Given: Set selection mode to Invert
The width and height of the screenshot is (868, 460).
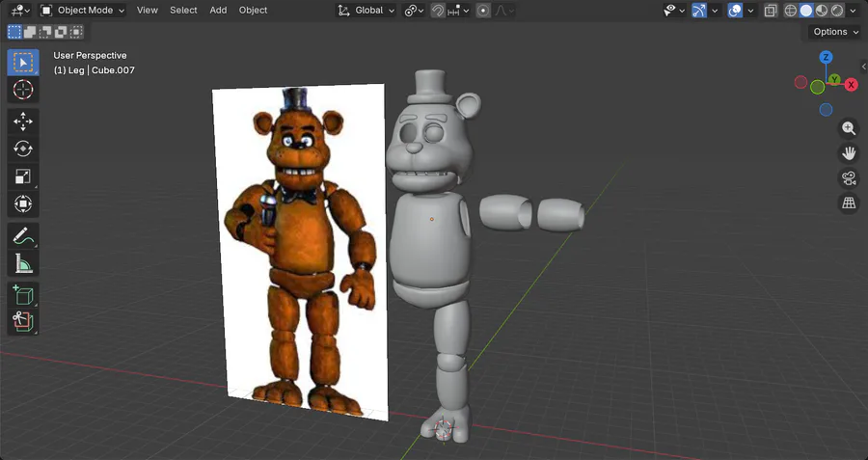Looking at the screenshot, I should click(x=61, y=32).
